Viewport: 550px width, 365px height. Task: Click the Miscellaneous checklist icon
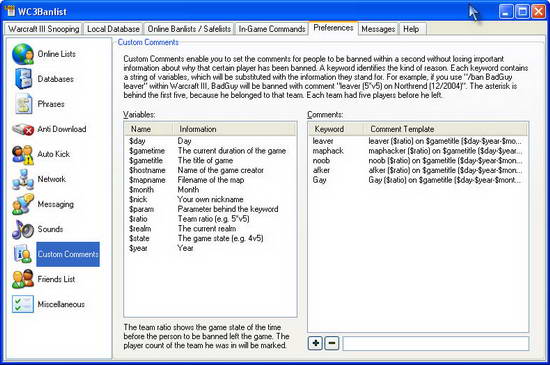(x=23, y=304)
